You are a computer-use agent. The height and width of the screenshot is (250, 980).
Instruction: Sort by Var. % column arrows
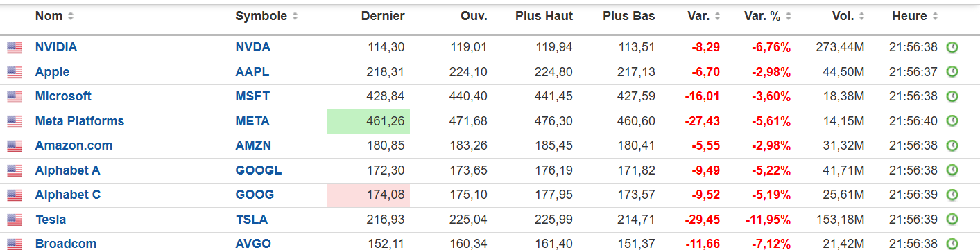pos(789,16)
